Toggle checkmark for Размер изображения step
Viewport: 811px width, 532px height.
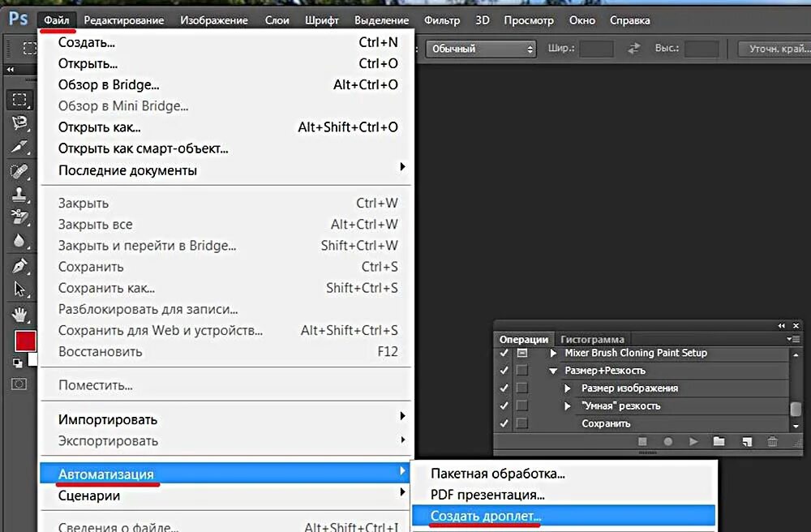[504, 388]
